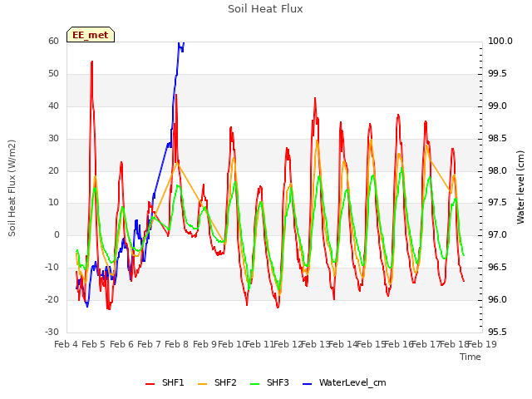This screenshot has width=532, height=399.
Task: Click the blue WaterLevel_cm legend color marker
Action: coord(307,384)
